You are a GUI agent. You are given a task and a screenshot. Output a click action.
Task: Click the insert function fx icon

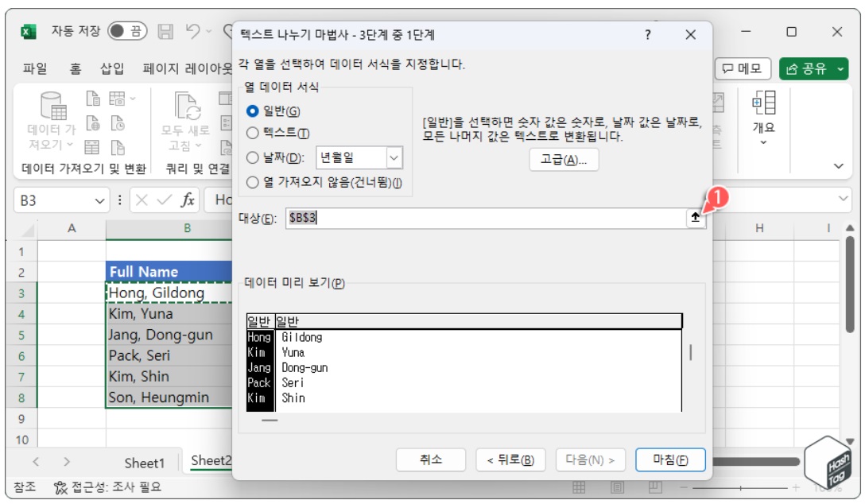point(188,200)
